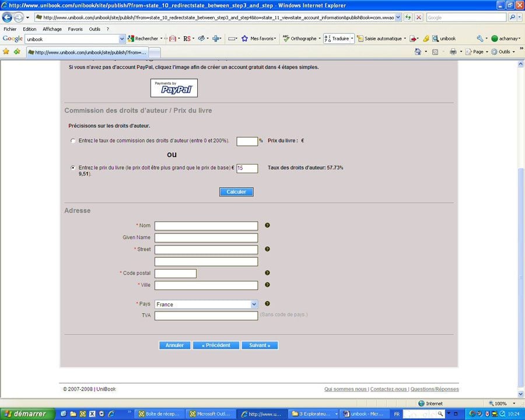Click the help icon next to Ville
Screen dimensions: 525x420
267,285
